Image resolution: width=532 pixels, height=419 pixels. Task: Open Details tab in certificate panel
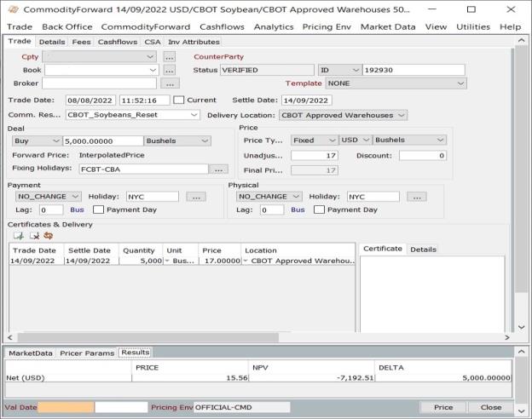pyautogui.click(x=423, y=250)
